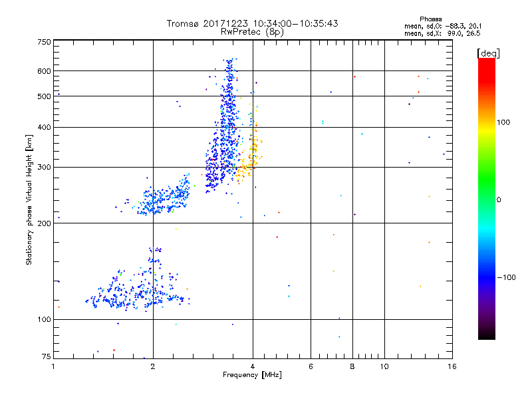Click the "100" label beside the colorbar
The image size is (532, 399).
point(503,122)
